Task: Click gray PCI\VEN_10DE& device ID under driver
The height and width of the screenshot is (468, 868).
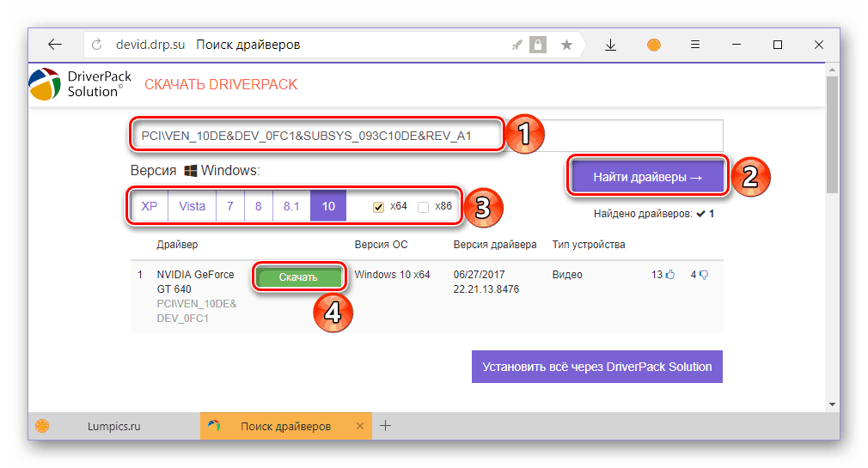Action: (x=197, y=311)
